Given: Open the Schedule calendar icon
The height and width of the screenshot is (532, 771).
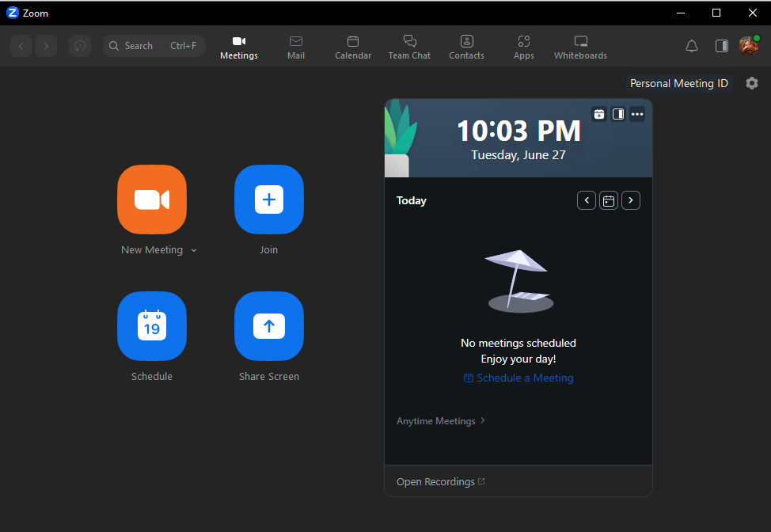Looking at the screenshot, I should click(152, 326).
